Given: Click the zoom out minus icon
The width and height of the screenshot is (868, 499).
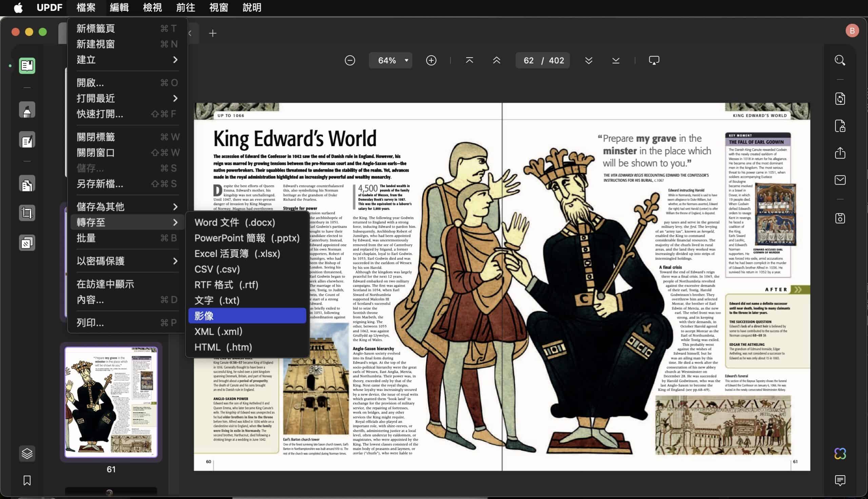Looking at the screenshot, I should [350, 61].
